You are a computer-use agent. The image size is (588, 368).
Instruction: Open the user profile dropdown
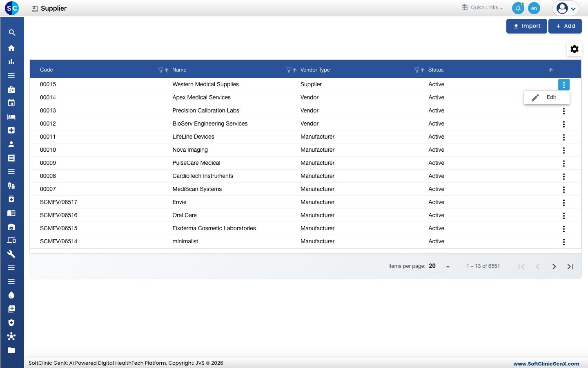566,8
